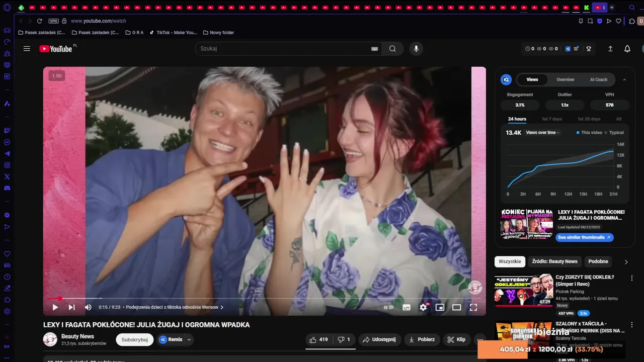Open the on-screen keyboard in search box
644x362 pixels.
pyautogui.click(x=374, y=49)
